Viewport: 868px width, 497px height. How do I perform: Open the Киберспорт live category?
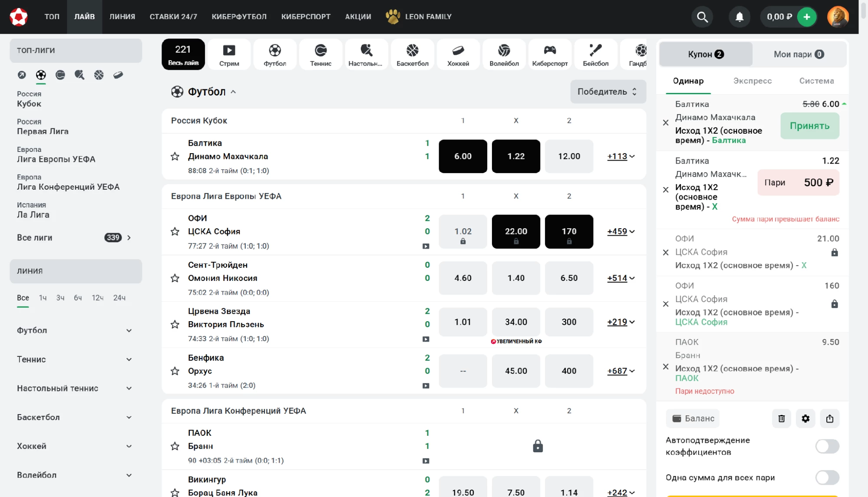550,54
